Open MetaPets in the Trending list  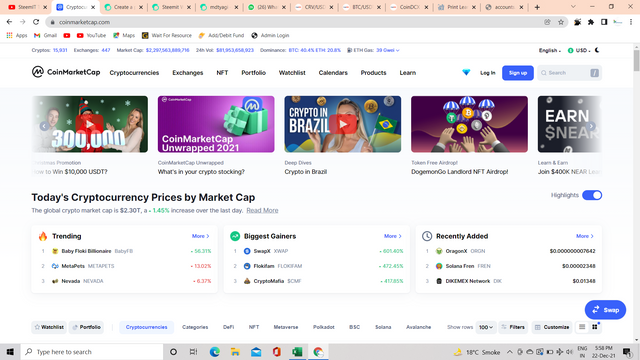(73, 266)
